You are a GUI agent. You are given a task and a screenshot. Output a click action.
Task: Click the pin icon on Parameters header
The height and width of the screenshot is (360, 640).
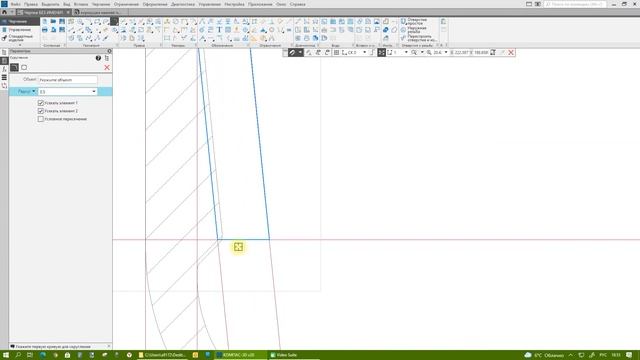(109, 51)
